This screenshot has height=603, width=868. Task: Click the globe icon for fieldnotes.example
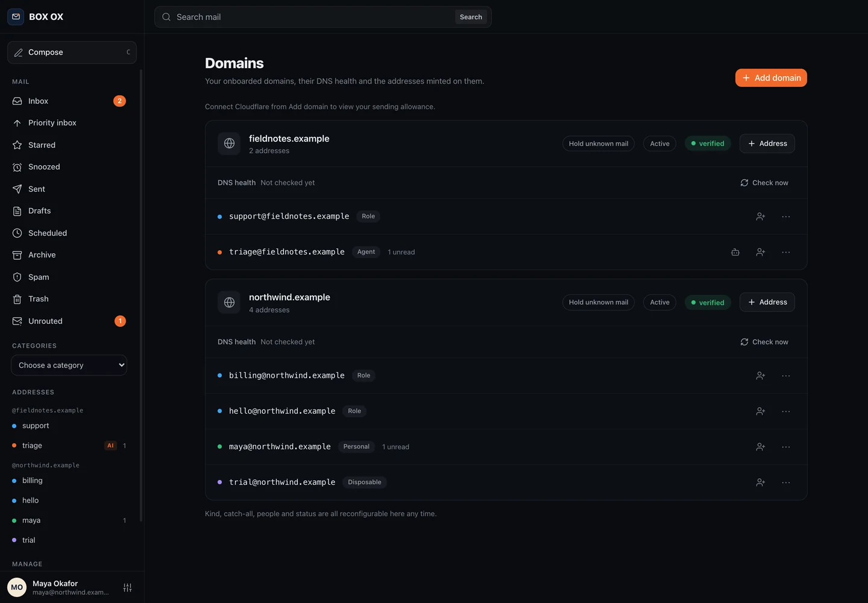point(229,144)
